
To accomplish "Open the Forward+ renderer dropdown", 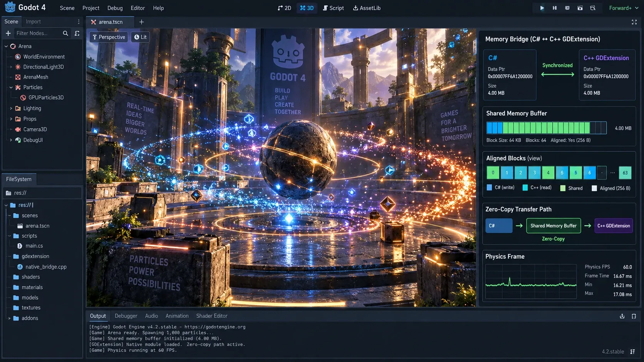I will pos(624,8).
